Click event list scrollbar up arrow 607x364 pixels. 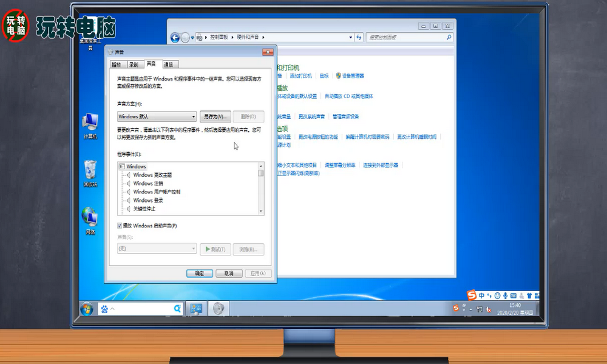[261, 166]
